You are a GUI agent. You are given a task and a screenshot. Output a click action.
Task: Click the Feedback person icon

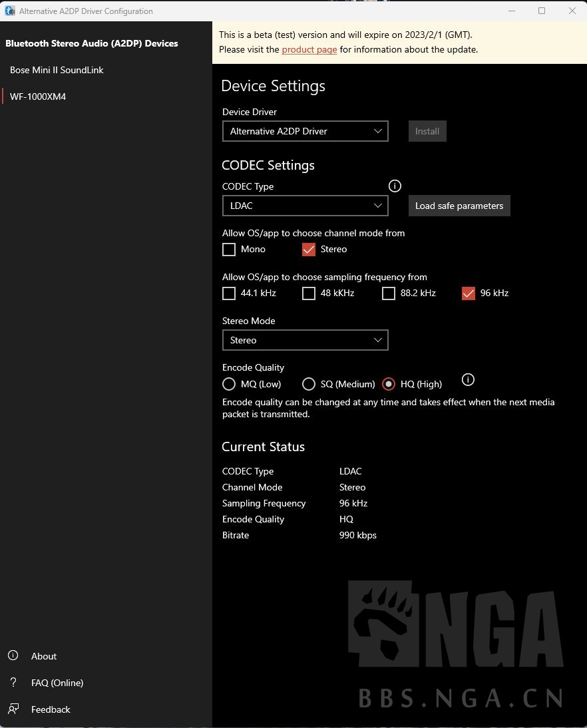tap(13, 709)
